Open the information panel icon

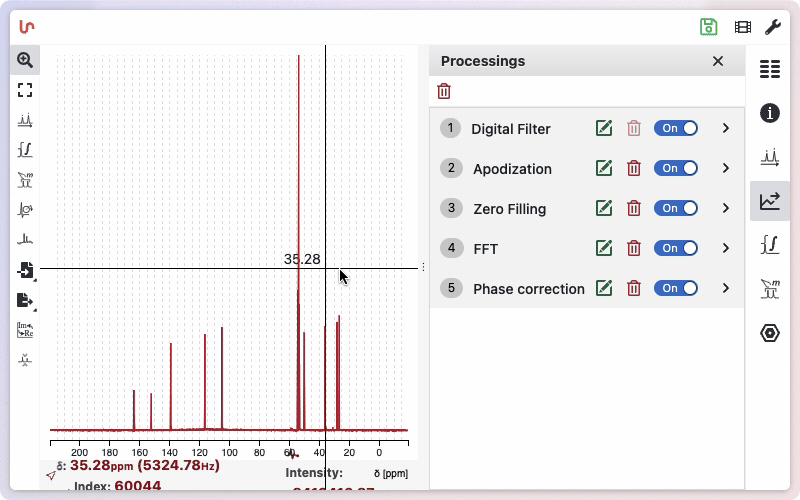pos(769,113)
